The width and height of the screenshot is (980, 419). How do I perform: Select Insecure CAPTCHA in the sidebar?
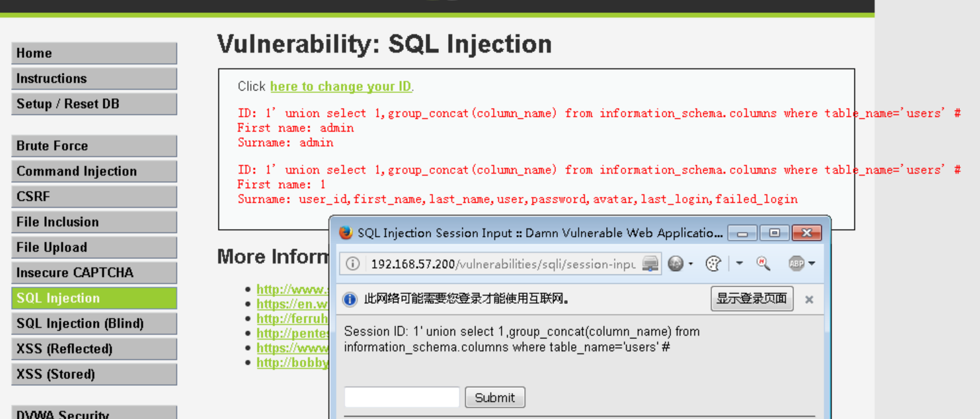pos(94,273)
